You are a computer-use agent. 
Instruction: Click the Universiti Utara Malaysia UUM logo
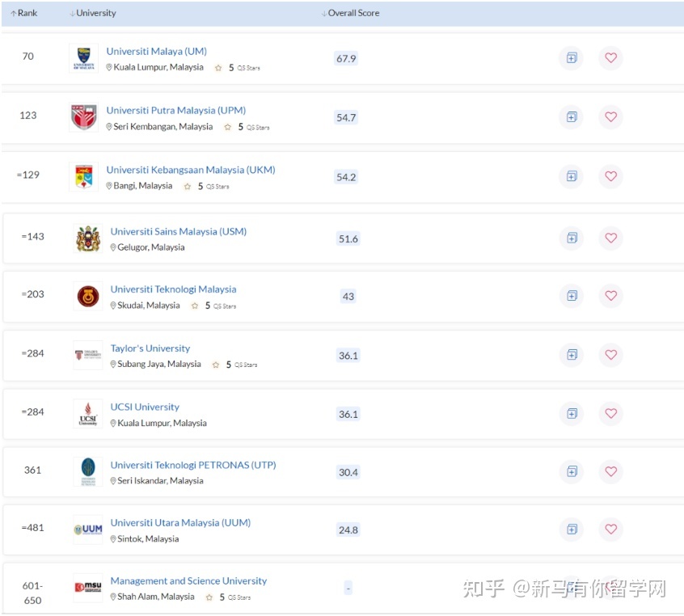(x=87, y=530)
